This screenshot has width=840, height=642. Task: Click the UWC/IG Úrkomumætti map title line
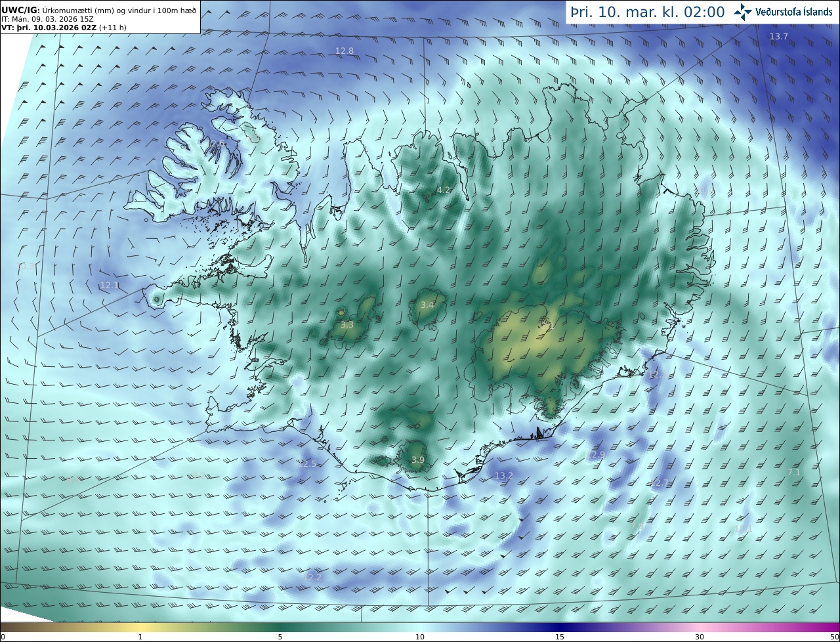pos(99,11)
